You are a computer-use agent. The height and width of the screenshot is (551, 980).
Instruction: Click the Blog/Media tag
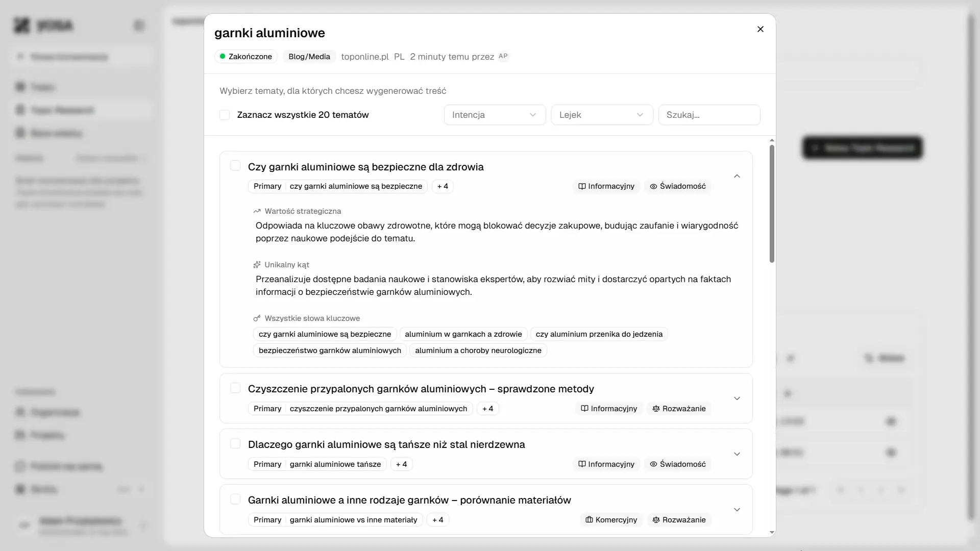(309, 57)
